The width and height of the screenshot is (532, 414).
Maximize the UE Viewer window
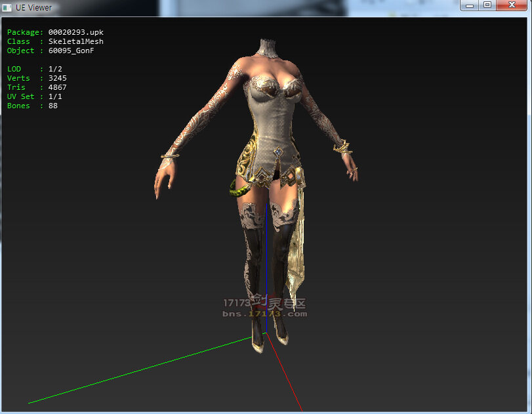coord(487,5)
